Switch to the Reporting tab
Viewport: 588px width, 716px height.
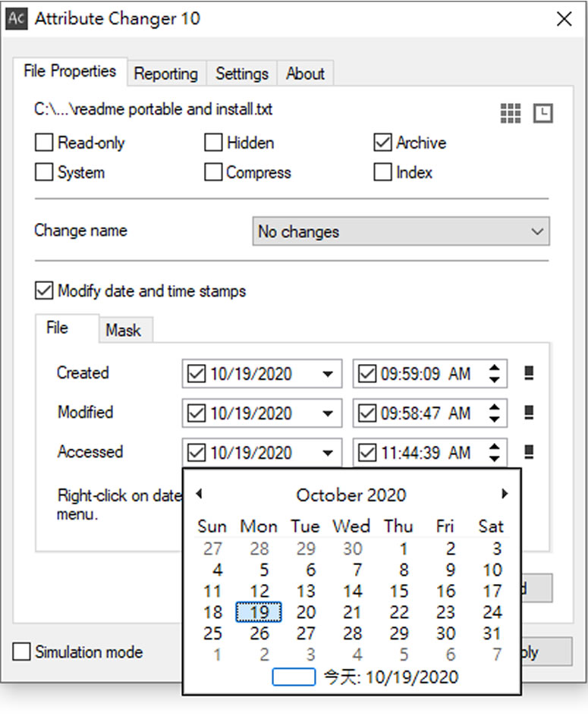click(x=165, y=74)
